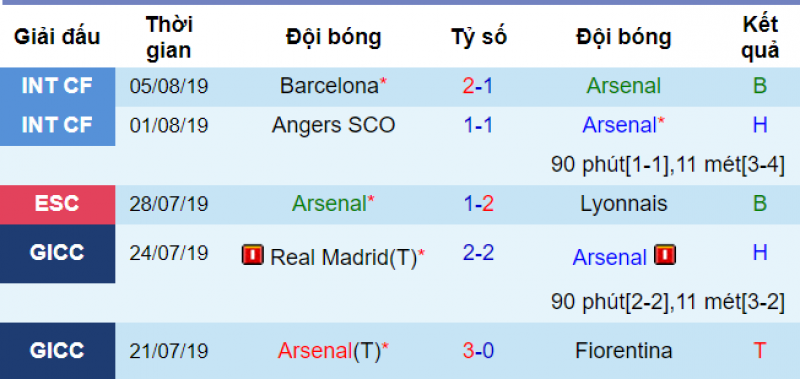
Task: Click the red card icon beside Real Madrid
Action: coord(253,255)
